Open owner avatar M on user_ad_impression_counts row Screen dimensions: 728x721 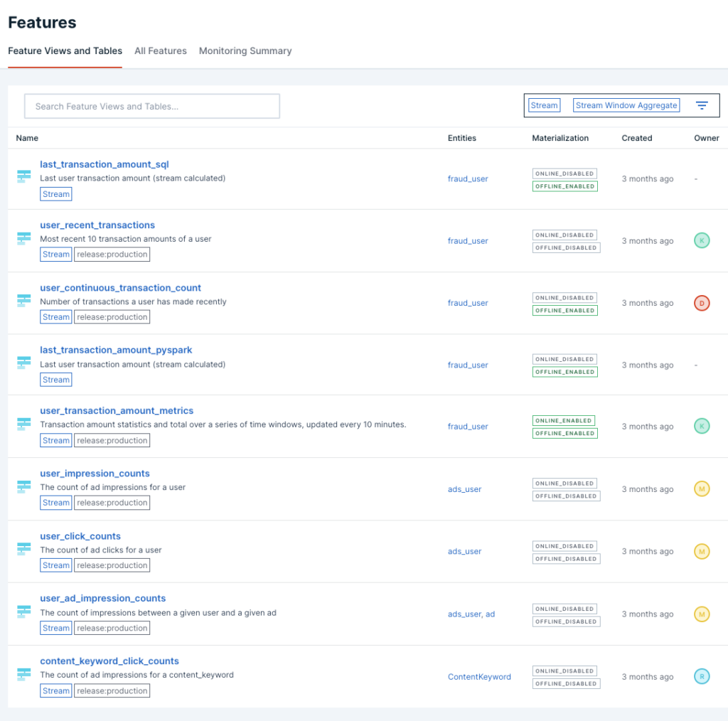coord(701,614)
